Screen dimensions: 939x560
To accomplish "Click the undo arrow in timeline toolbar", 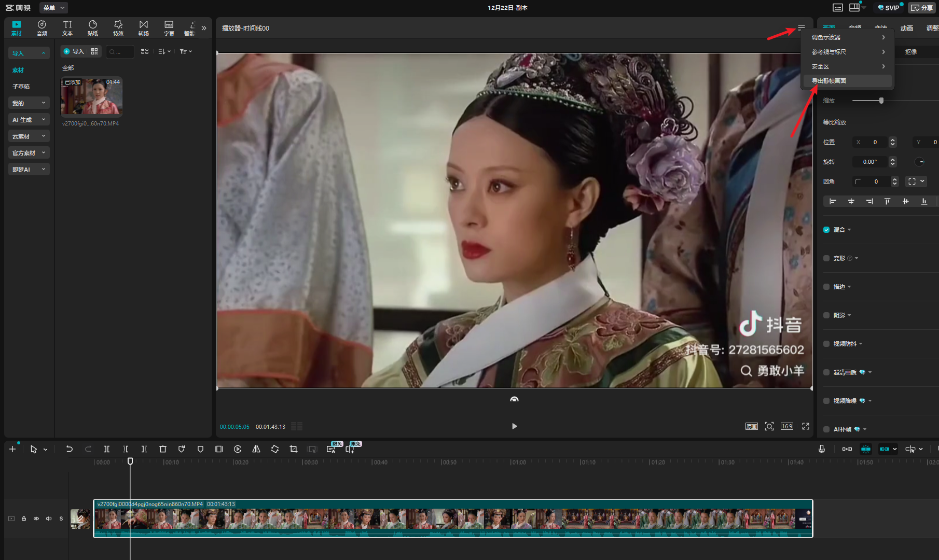I will 69,449.
